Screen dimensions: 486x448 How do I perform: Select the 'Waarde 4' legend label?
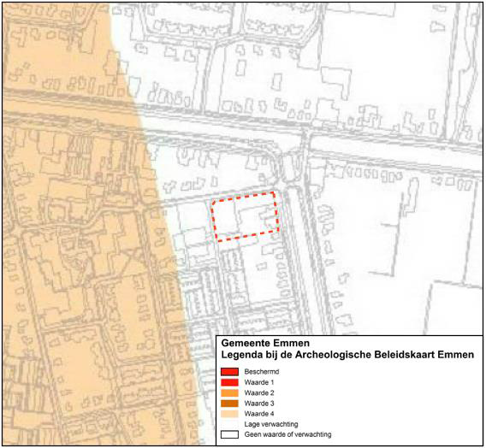pos(259,414)
